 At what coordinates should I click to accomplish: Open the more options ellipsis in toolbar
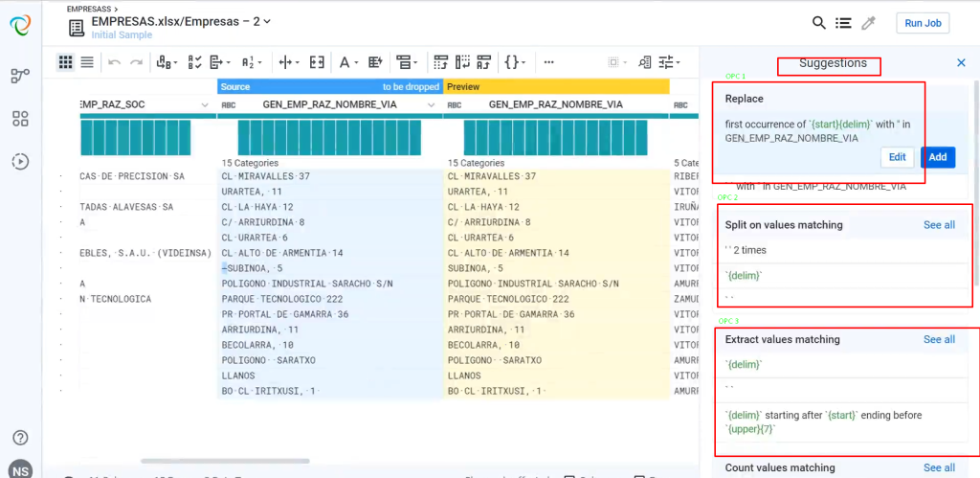[549, 62]
